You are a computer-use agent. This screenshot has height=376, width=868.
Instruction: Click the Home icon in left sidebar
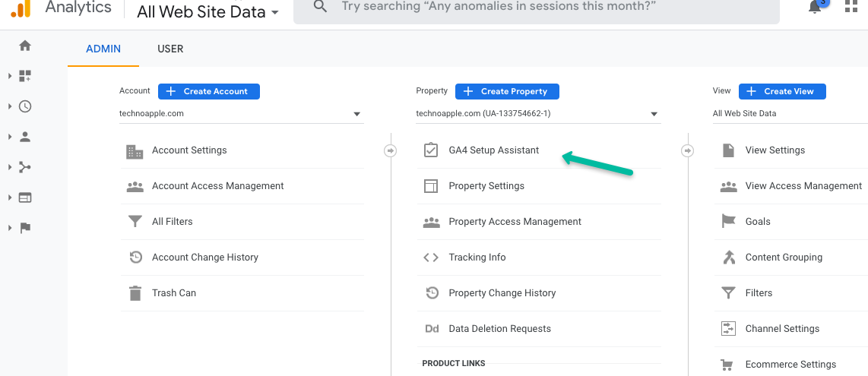(25, 46)
